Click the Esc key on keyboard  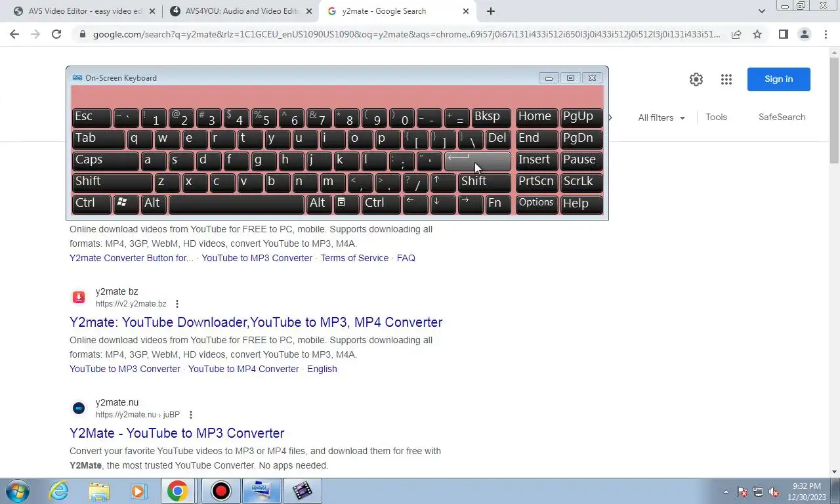(x=91, y=117)
